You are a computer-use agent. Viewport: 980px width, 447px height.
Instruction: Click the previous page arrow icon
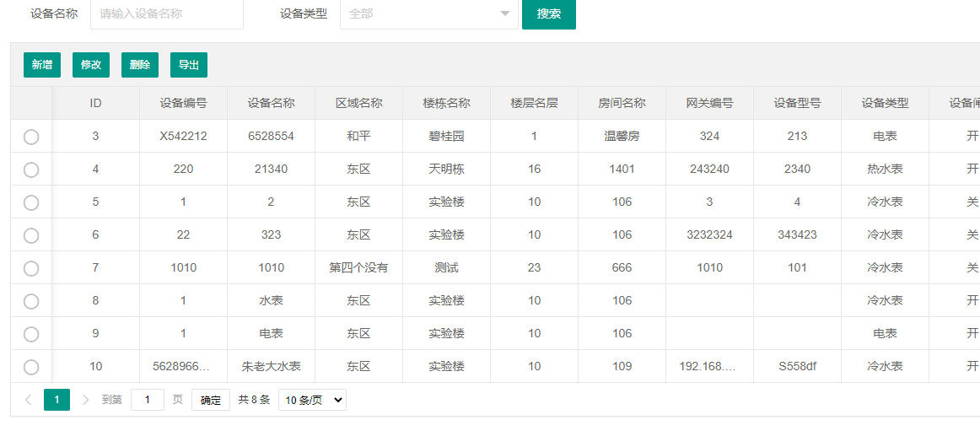tap(29, 400)
